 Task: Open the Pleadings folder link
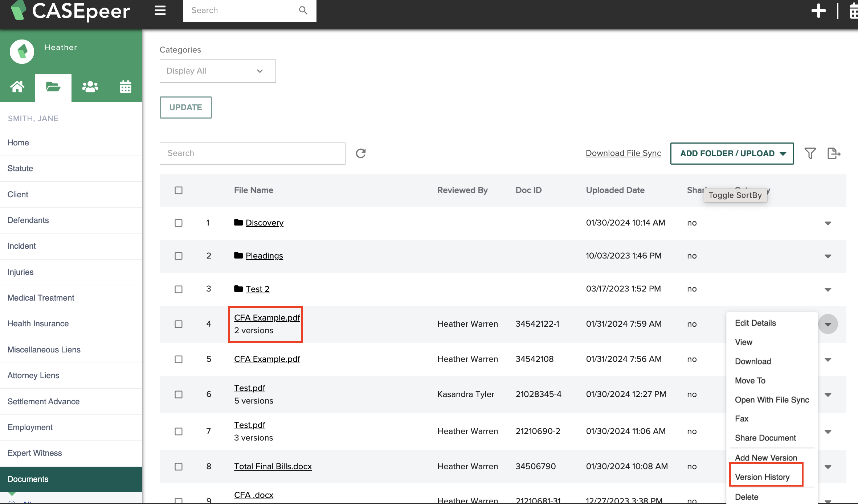click(264, 256)
